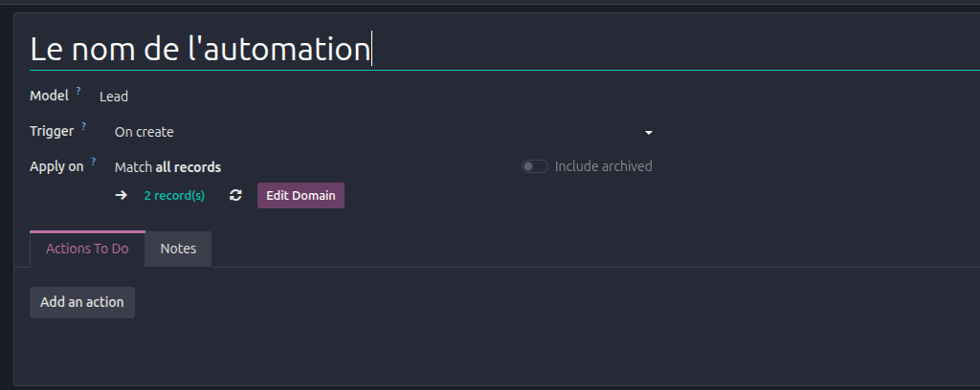Image resolution: width=980 pixels, height=390 pixels.
Task: Open the Trigger field help question mark
Action: (x=84, y=126)
